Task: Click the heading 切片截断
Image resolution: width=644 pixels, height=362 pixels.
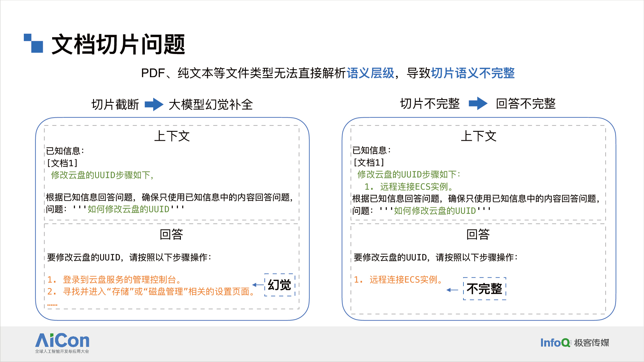Action: 115,104
